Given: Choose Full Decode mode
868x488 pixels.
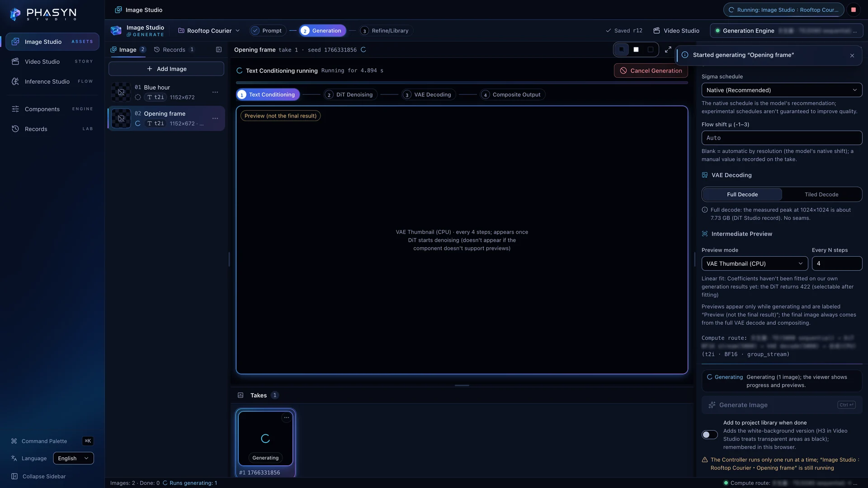Looking at the screenshot, I should click(742, 195).
